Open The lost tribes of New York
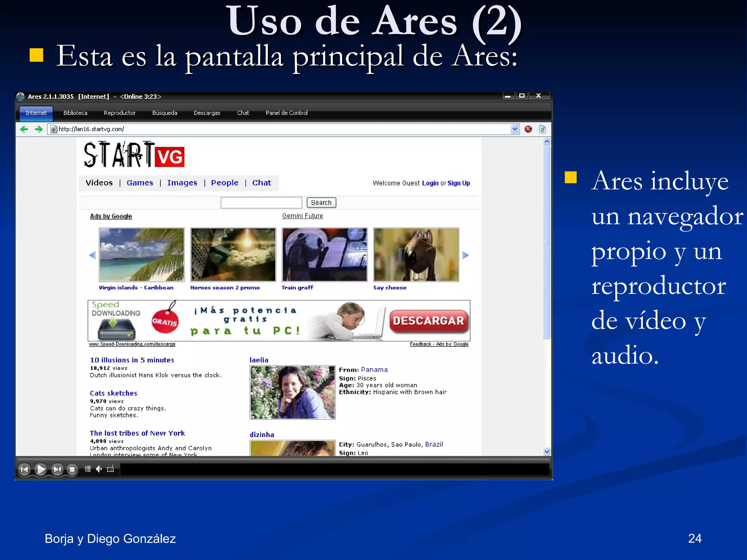This screenshot has height=560, width=747. pos(137,433)
